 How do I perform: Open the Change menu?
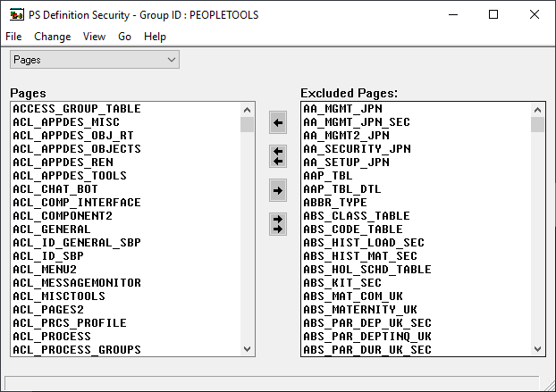pos(52,37)
